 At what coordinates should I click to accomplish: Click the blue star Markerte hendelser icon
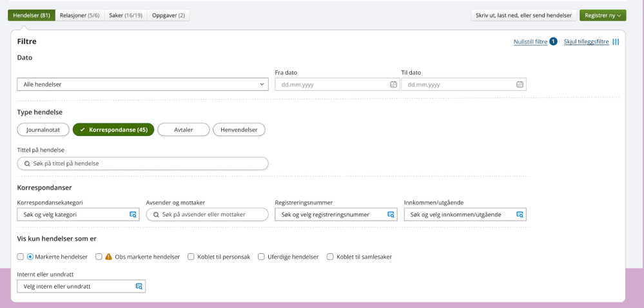(30, 256)
